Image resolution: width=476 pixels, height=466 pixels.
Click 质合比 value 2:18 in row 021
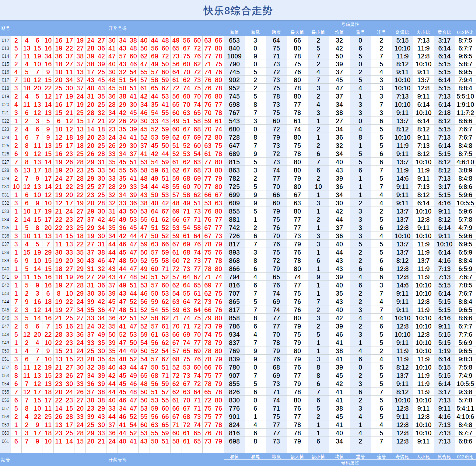(444, 113)
